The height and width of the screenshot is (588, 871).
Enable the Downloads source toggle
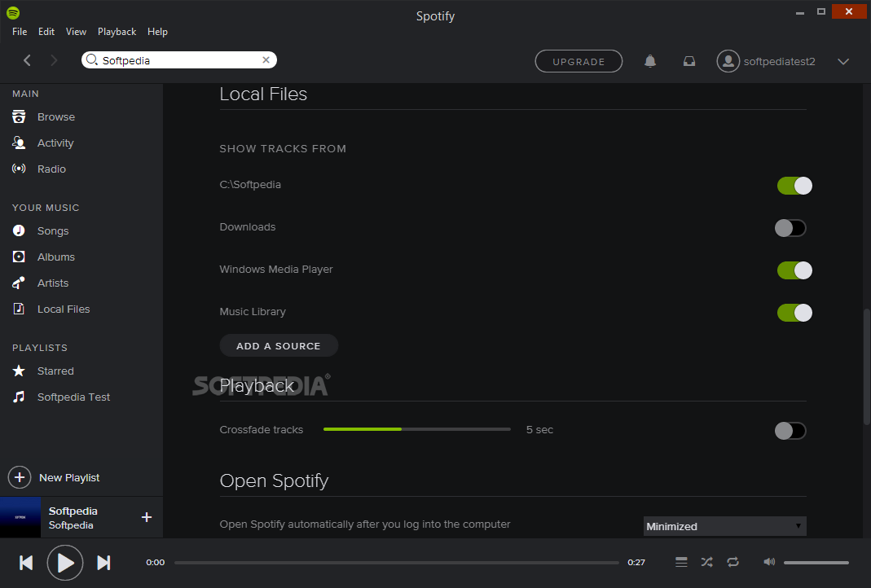[790, 228]
